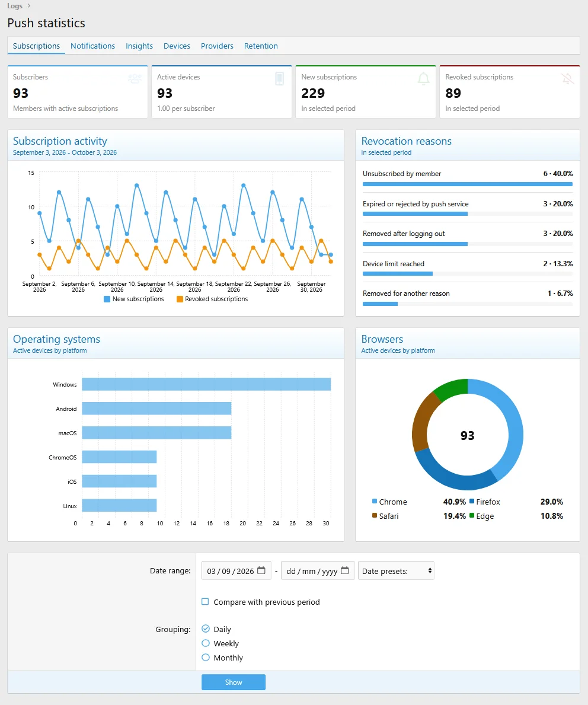This screenshot has width=588, height=705.
Task: Click the 'Revocation reasons' heading
Action: click(407, 141)
